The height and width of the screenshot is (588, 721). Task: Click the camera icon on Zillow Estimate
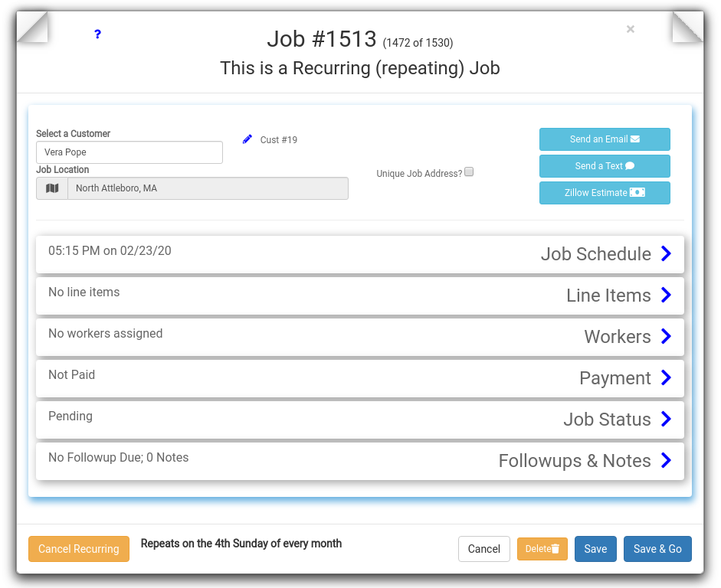(x=636, y=193)
